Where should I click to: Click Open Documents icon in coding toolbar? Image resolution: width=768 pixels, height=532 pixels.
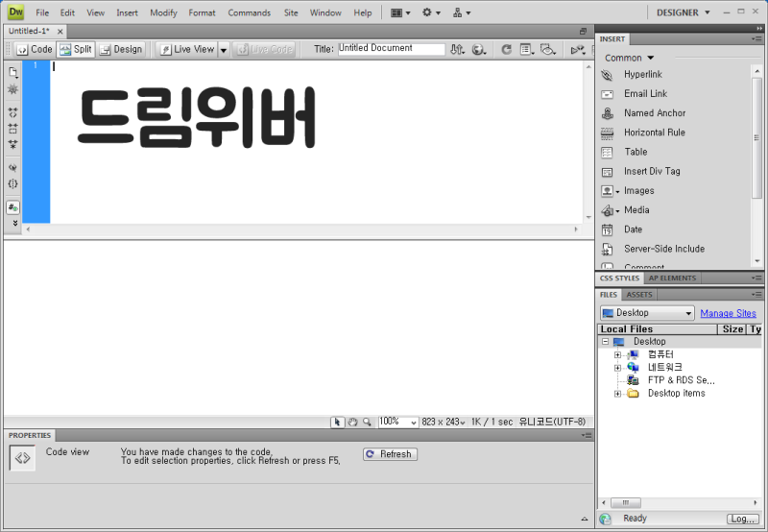point(13,72)
